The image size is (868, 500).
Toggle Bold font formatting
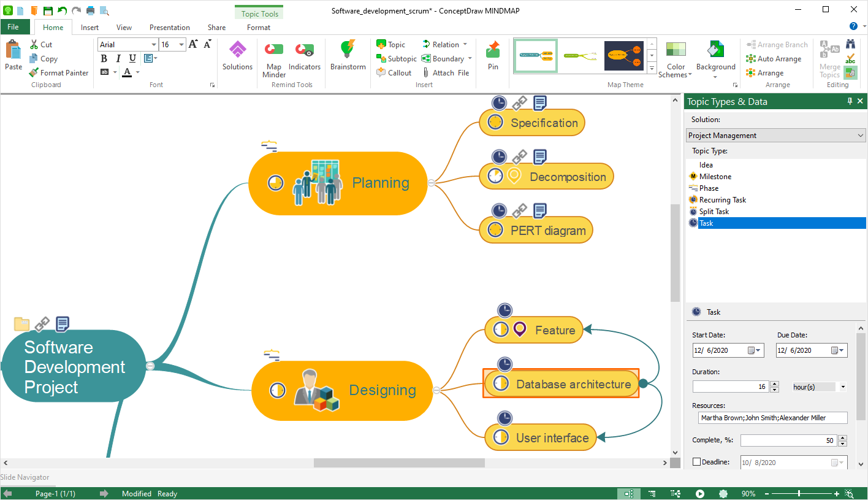(x=104, y=58)
